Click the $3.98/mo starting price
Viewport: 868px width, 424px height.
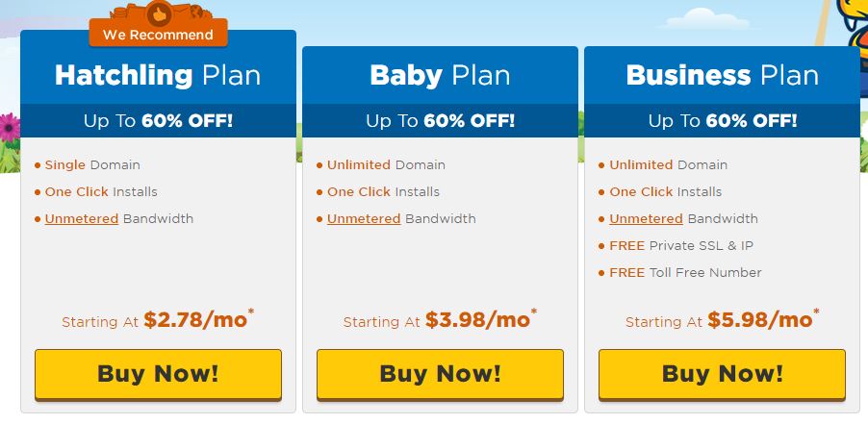477,320
